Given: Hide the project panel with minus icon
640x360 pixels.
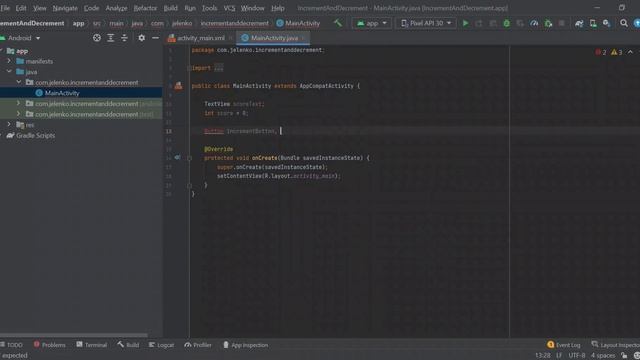Looking at the screenshot, I should [155, 38].
